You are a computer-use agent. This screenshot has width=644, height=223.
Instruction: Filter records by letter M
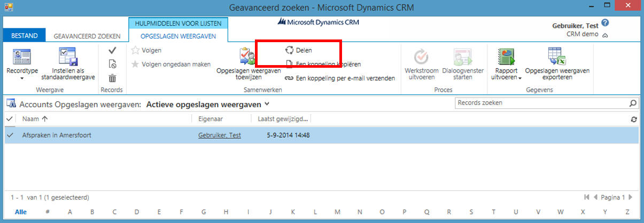coord(337,212)
